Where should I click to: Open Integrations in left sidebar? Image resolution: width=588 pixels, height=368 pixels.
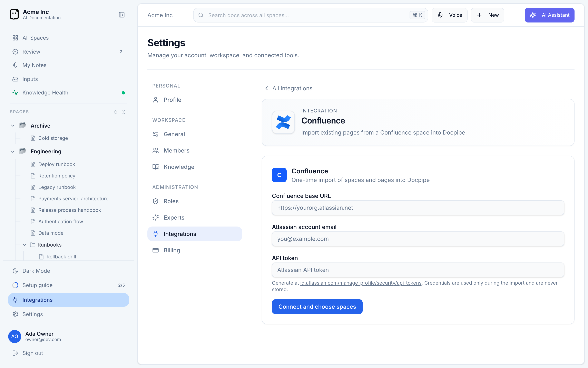pyautogui.click(x=69, y=300)
